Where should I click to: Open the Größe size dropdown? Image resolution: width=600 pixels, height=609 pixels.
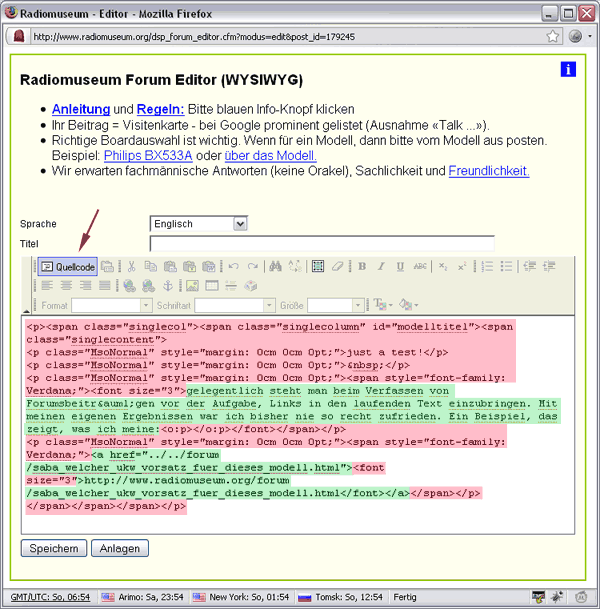pos(336,305)
